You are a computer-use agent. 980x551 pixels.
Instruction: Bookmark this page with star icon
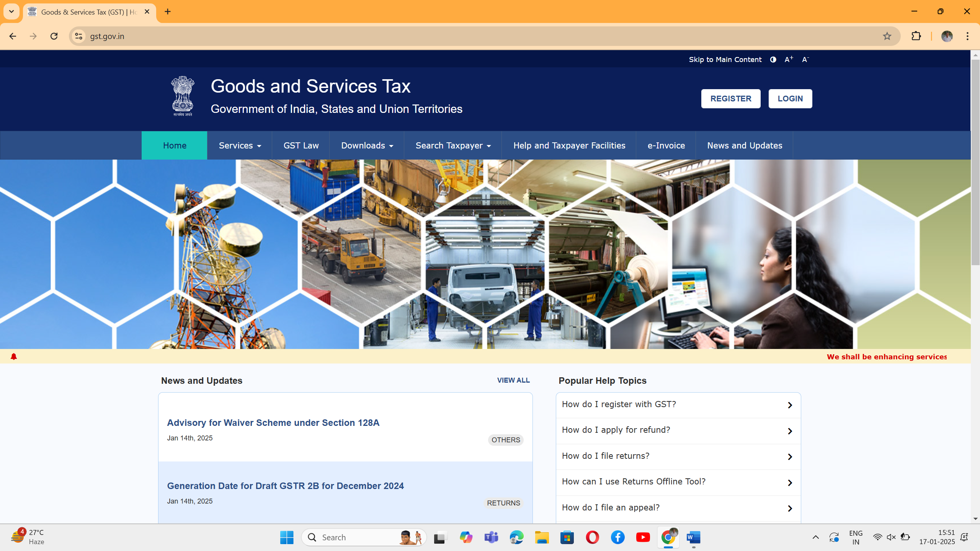887,36
